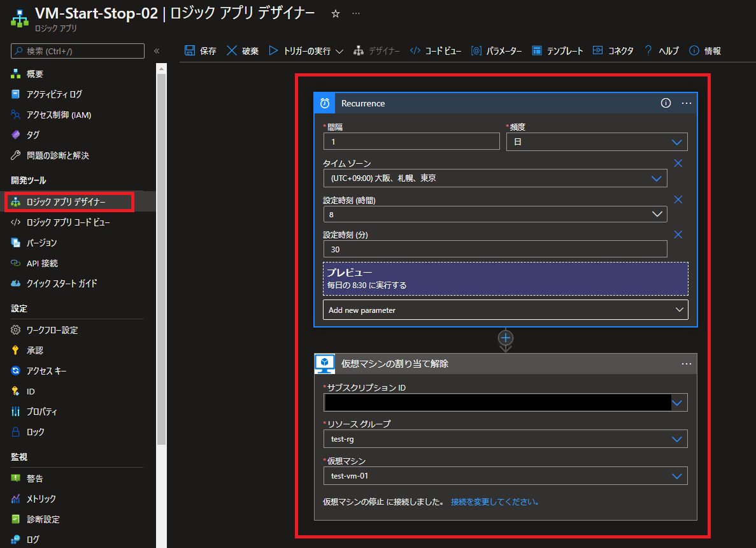The width and height of the screenshot is (756, 548).
Task: Click the デザイナー toolbar icon
Action: tap(358, 50)
